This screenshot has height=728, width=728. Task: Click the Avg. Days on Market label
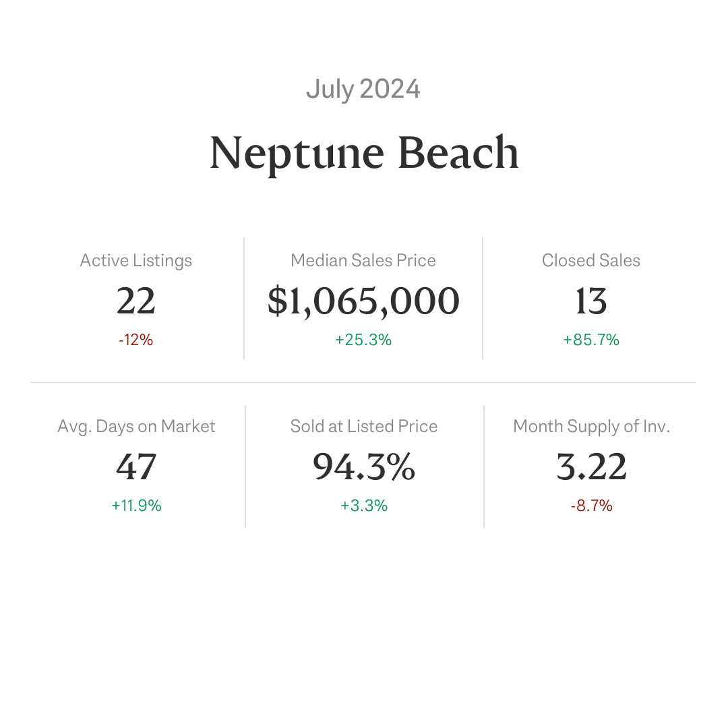(136, 426)
